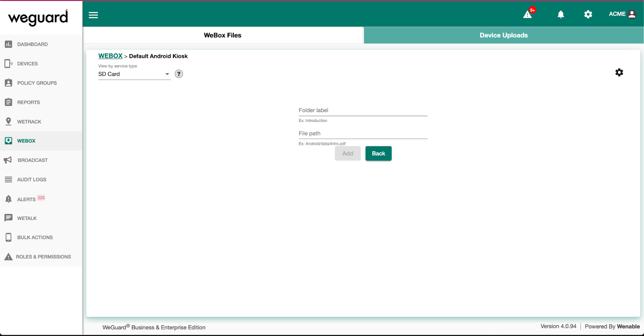
Task: Click the Audit Logs list icon
Action: point(8,179)
